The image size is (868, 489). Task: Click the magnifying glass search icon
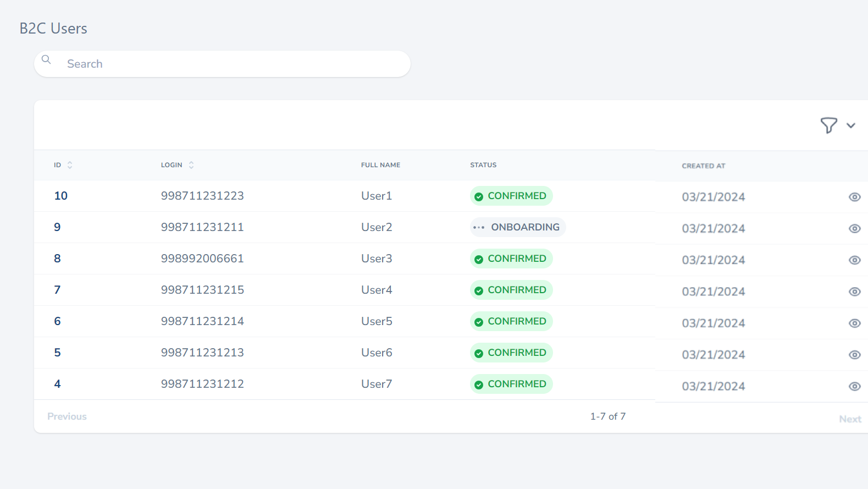click(x=47, y=59)
